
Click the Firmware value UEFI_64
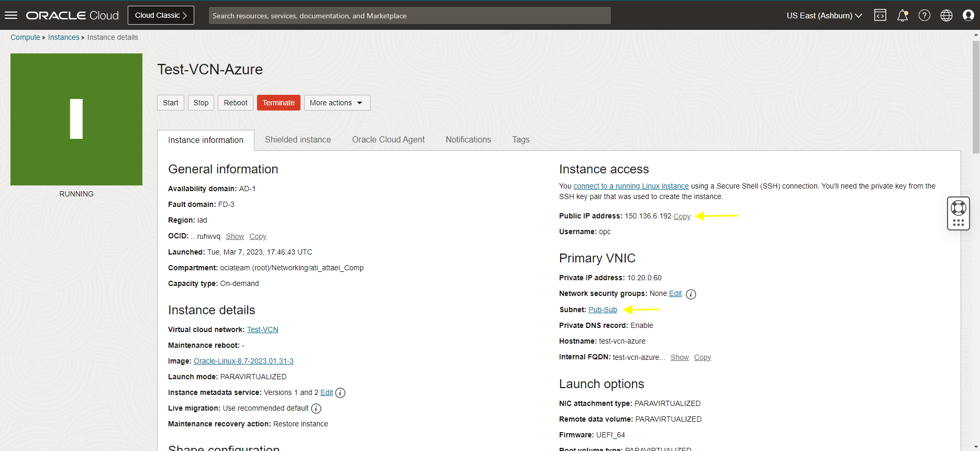coord(610,435)
